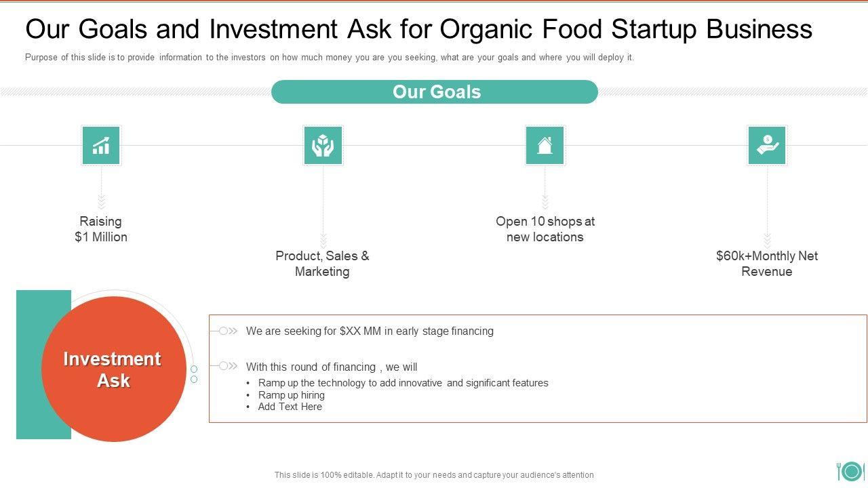Viewport: 868px width, 488px height.
Task: Select the hands holding box icon
Action: [x=323, y=145]
